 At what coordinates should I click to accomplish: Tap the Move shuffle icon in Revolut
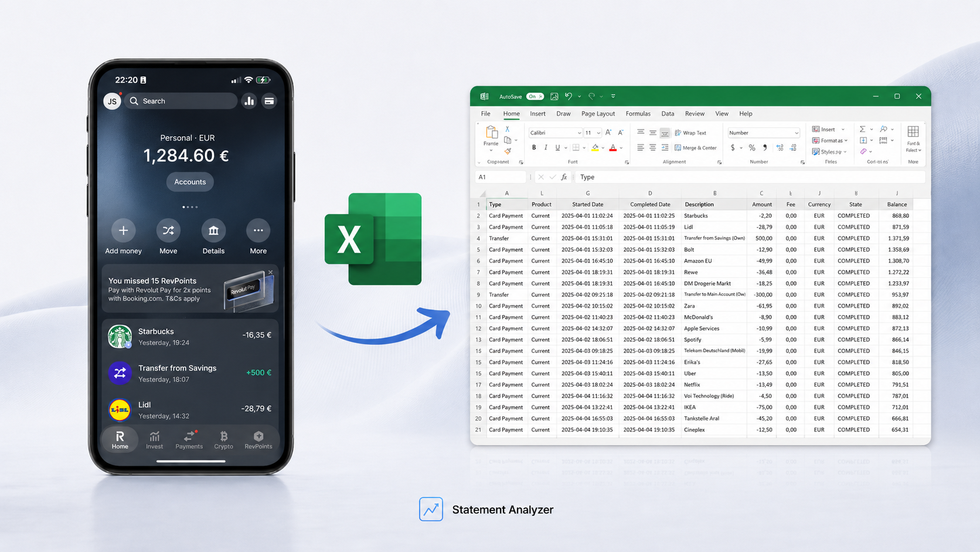168,231
